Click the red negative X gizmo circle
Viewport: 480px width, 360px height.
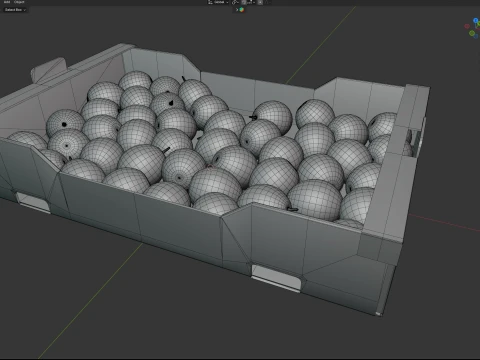[467, 26]
